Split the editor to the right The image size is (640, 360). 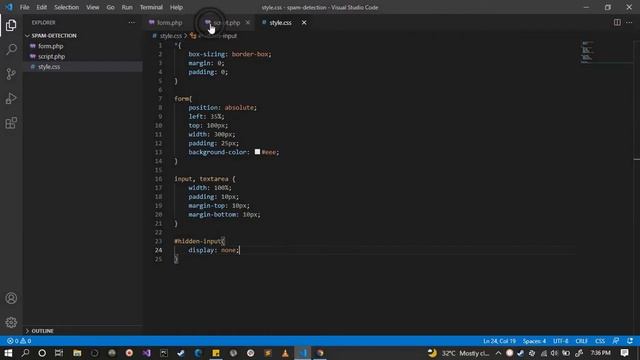pos(617,22)
